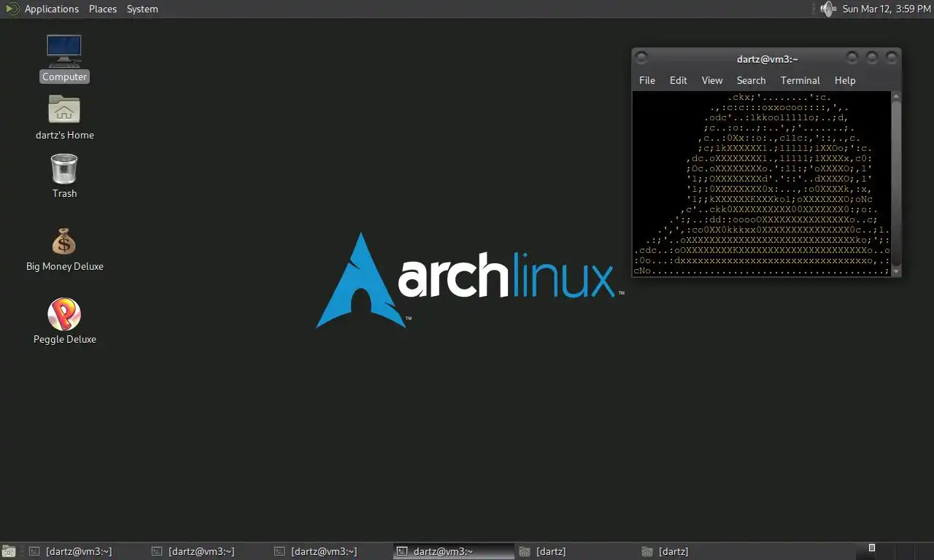This screenshot has height=560, width=934.
Task: Open the Places menu in the top panel
Action: point(102,9)
